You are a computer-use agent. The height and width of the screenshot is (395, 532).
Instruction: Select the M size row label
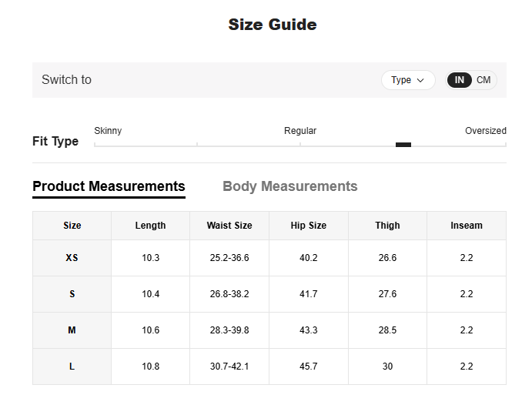click(x=72, y=330)
